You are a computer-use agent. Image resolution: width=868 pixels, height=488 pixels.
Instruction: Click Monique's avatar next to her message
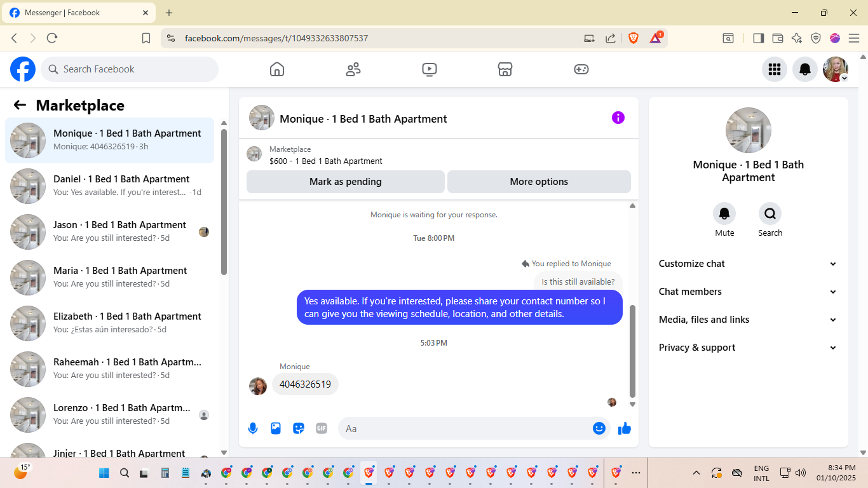click(x=258, y=386)
